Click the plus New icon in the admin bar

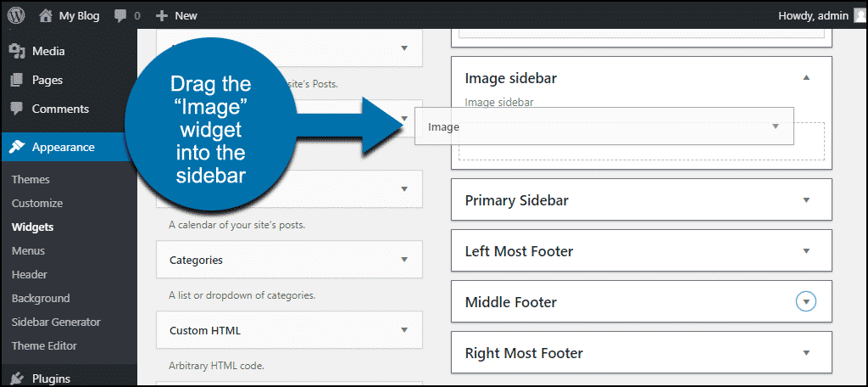tap(162, 16)
